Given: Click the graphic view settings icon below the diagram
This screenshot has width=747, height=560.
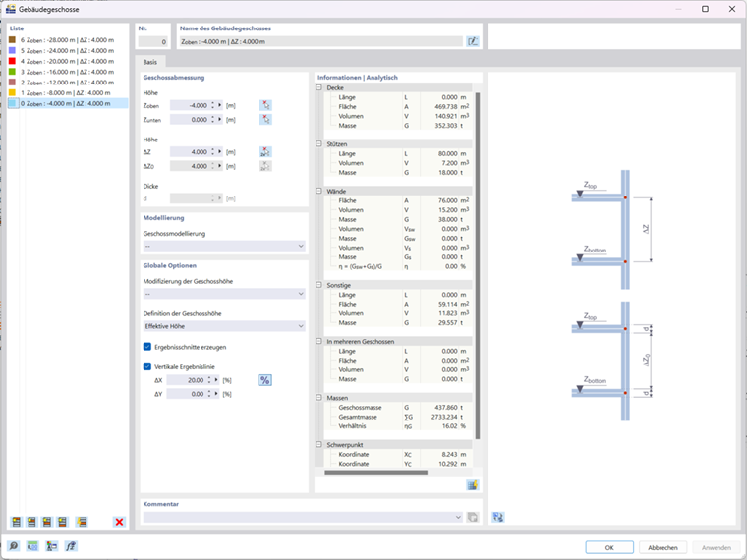Looking at the screenshot, I should 498,517.
